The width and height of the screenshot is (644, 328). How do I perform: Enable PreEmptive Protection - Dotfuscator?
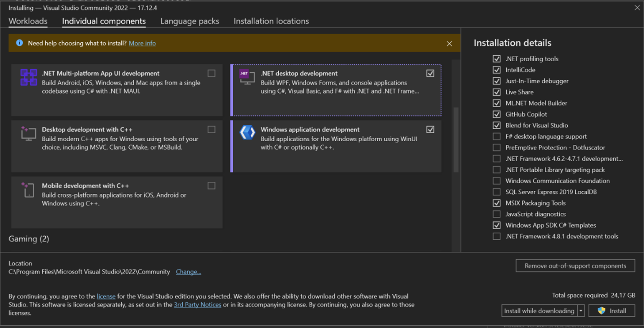tap(496, 148)
